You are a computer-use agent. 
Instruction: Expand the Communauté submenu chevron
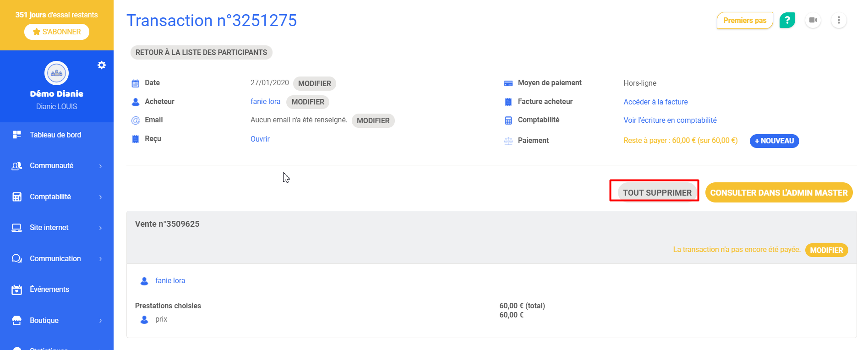click(101, 166)
